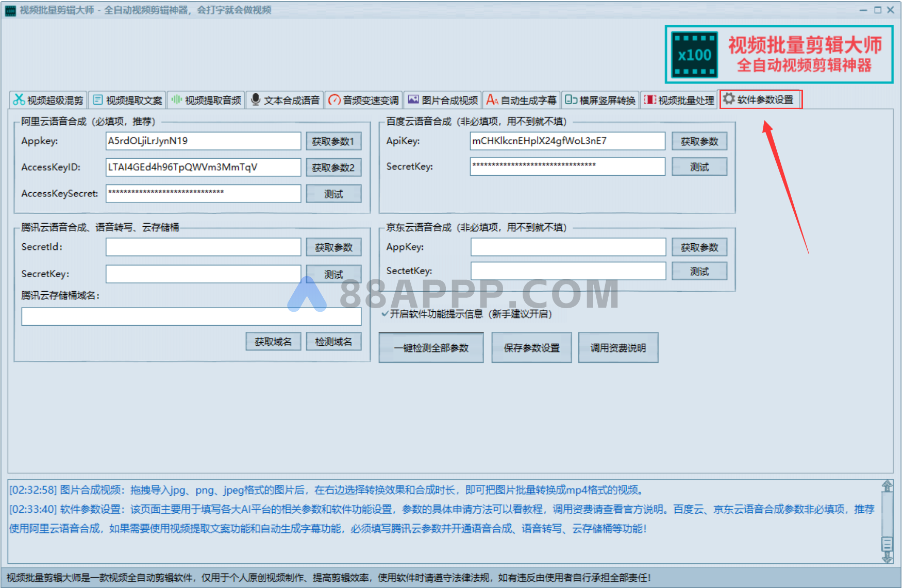
Task: Click the speedometer icon on 音频变速变调 tab
Action: click(335, 99)
